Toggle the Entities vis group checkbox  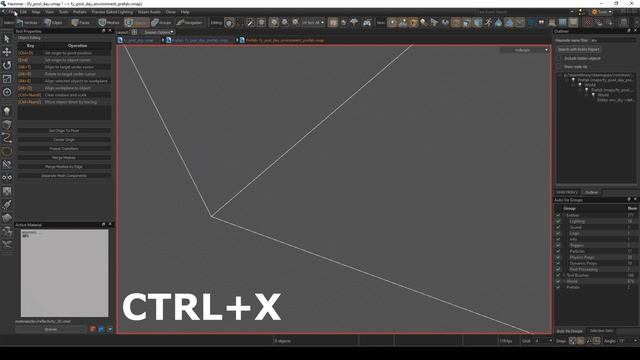558,215
